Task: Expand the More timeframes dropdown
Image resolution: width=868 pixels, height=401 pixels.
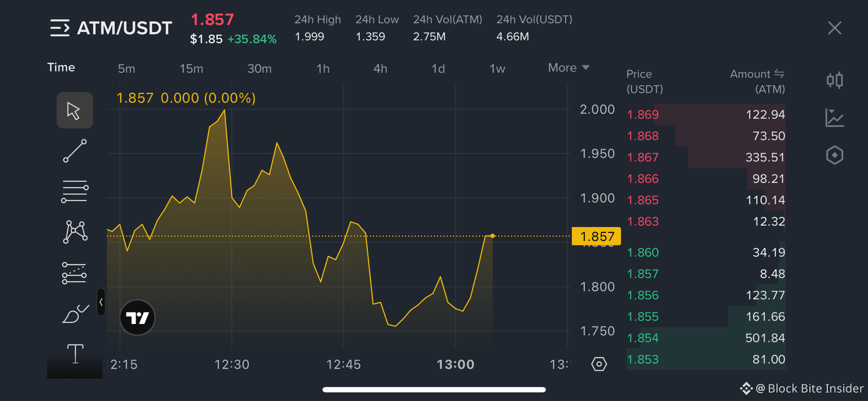Action: coord(568,68)
